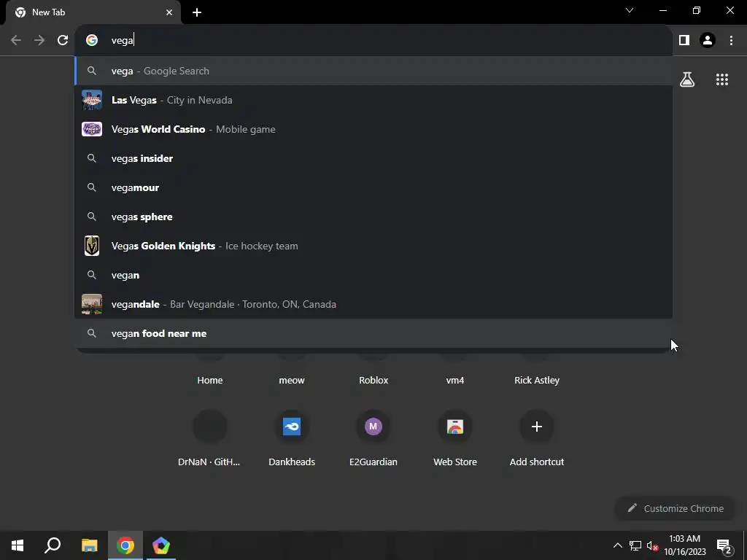Screen dimensions: 747x560
Task: Open the Windows Start menu
Action: [18, 545]
